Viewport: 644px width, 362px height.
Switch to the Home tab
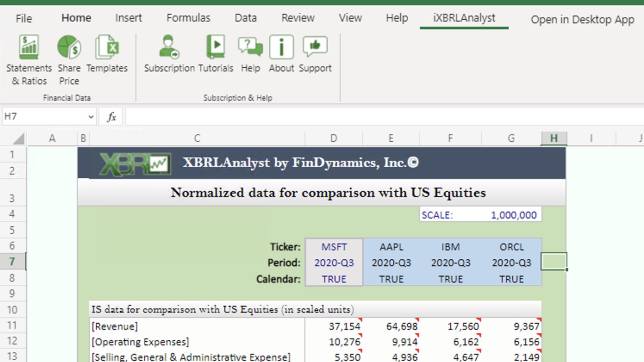pyautogui.click(x=76, y=18)
